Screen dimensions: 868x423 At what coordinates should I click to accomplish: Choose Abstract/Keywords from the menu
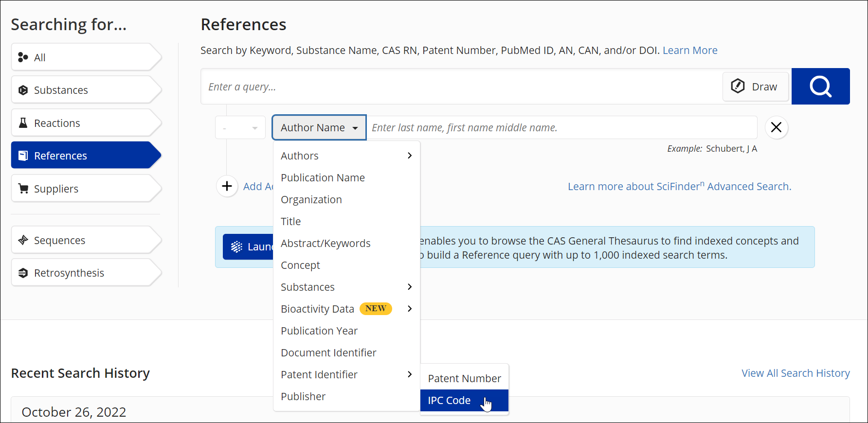tap(346, 243)
